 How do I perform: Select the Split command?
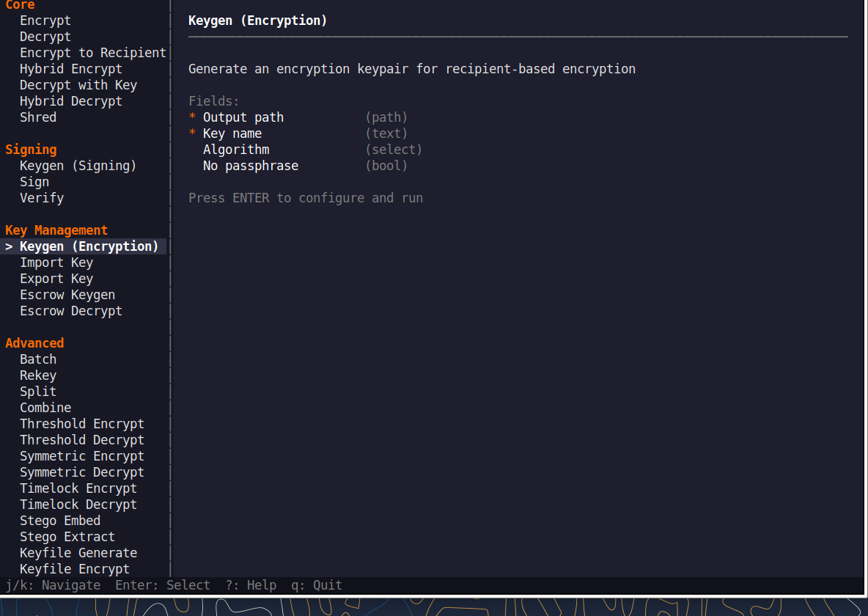coord(38,391)
